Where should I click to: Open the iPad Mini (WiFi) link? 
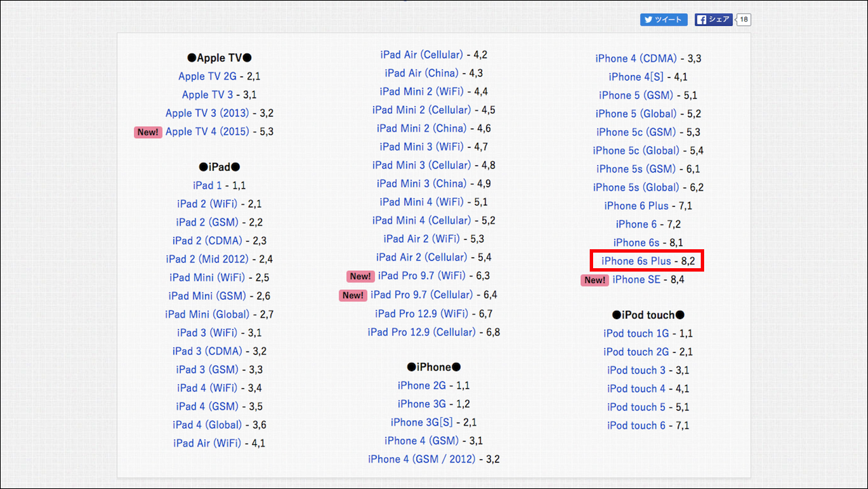[207, 277]
